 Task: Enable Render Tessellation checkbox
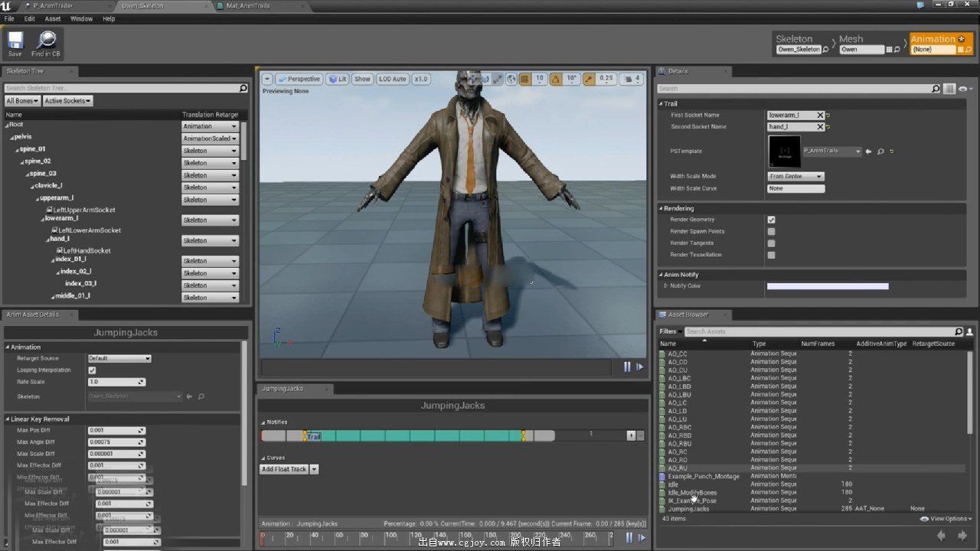771,255
